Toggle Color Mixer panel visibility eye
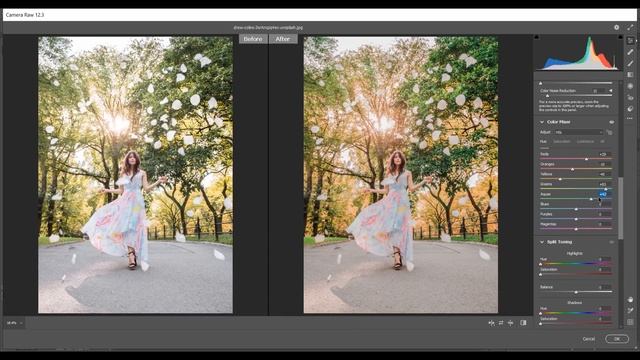The width and height of the screenshot is (640, 360). tap(611, 122)
